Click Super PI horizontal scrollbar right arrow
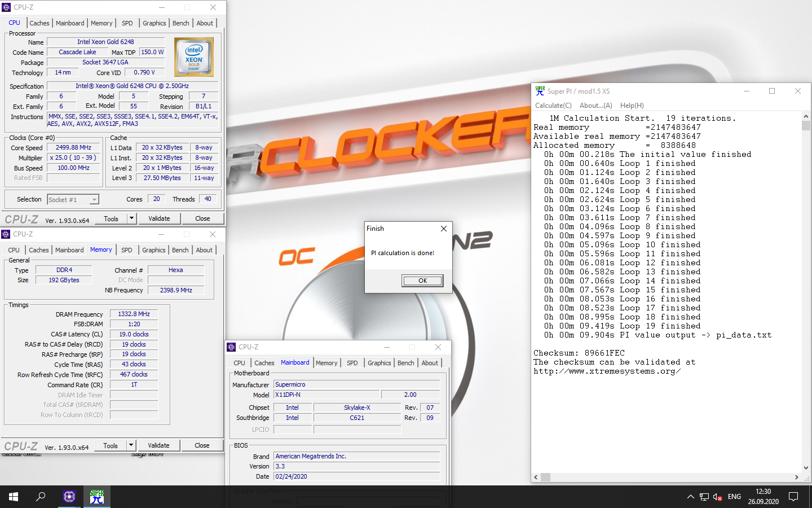 pos(796,477)
